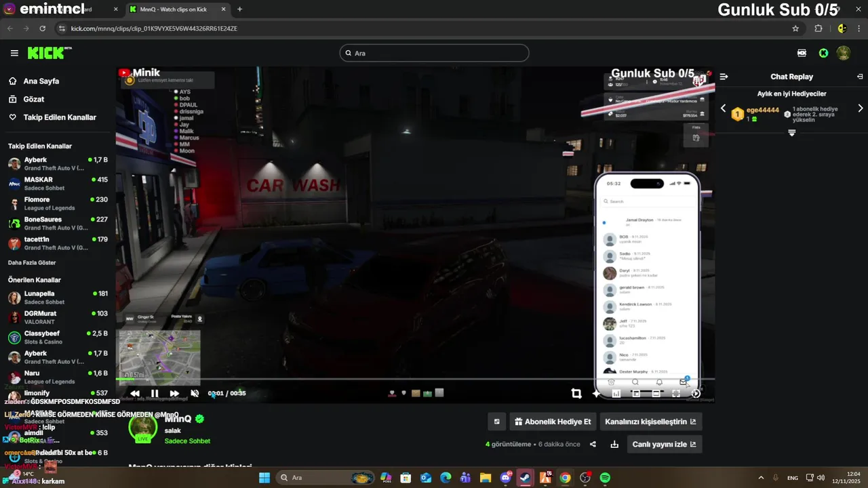Open Gözat in the sidebar

tap(27, 99)
